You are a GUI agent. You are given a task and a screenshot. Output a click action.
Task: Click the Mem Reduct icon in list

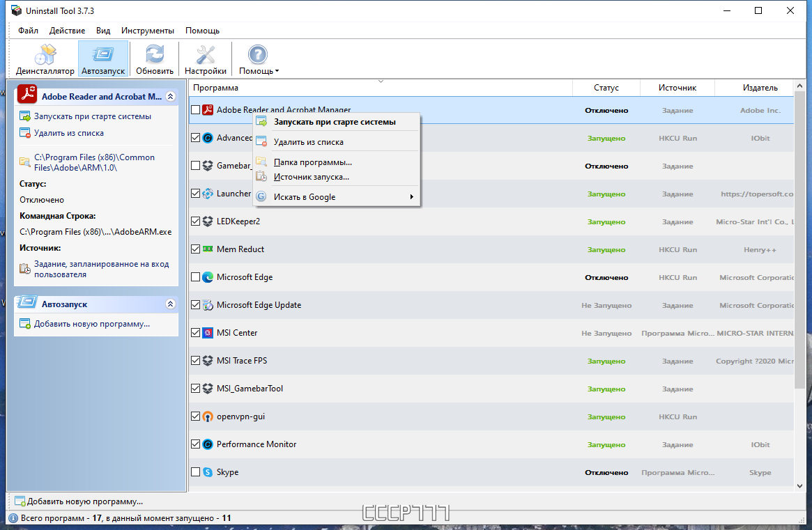[x=208, y=249]
